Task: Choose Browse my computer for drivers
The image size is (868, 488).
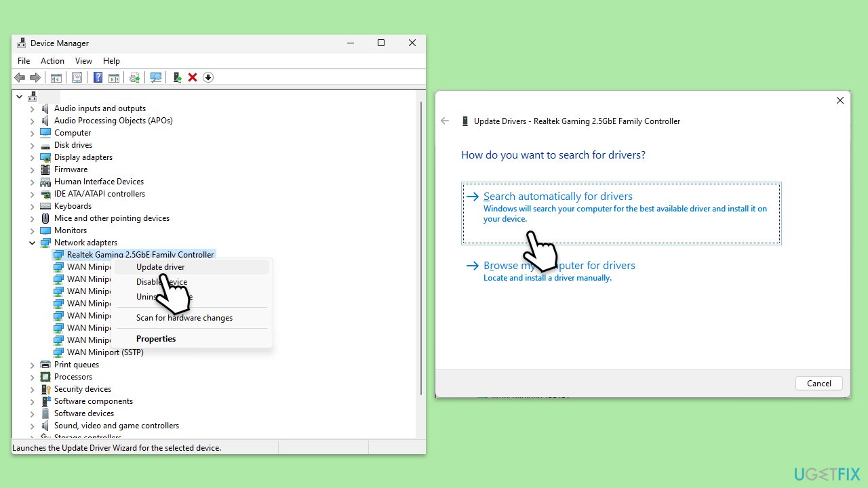Action: [559, 266]
